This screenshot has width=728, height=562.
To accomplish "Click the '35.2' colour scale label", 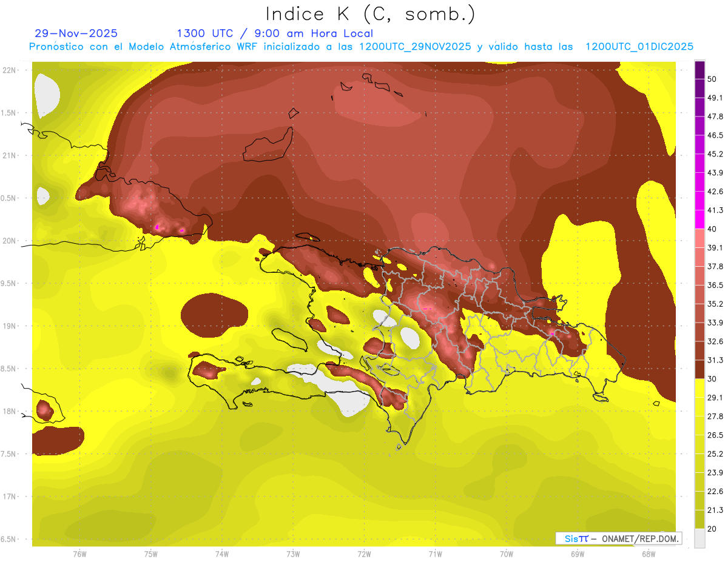I will [x=715, y=304].
